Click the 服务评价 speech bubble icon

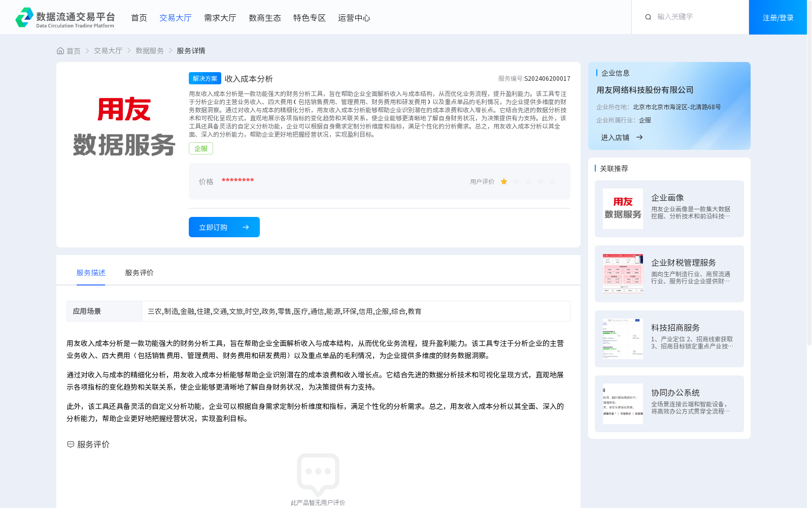point(71,444)
